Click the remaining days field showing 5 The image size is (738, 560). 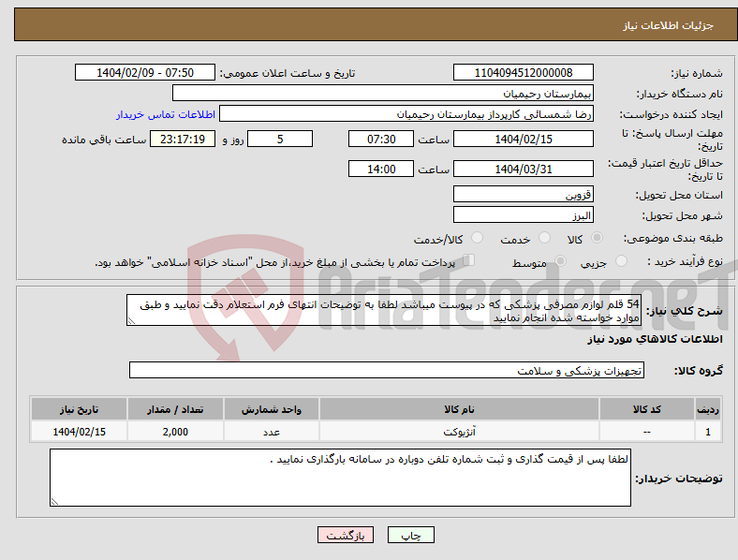[280, 139]
